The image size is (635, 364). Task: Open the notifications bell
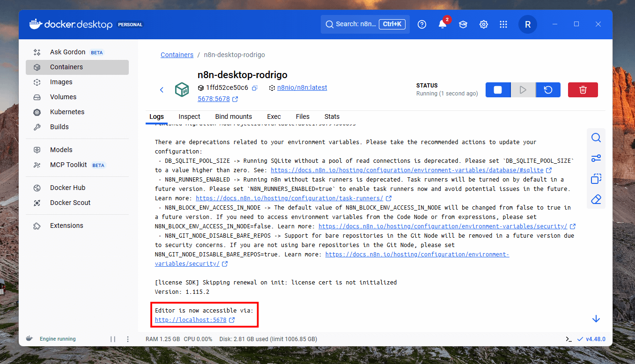(x=443, y=24)
